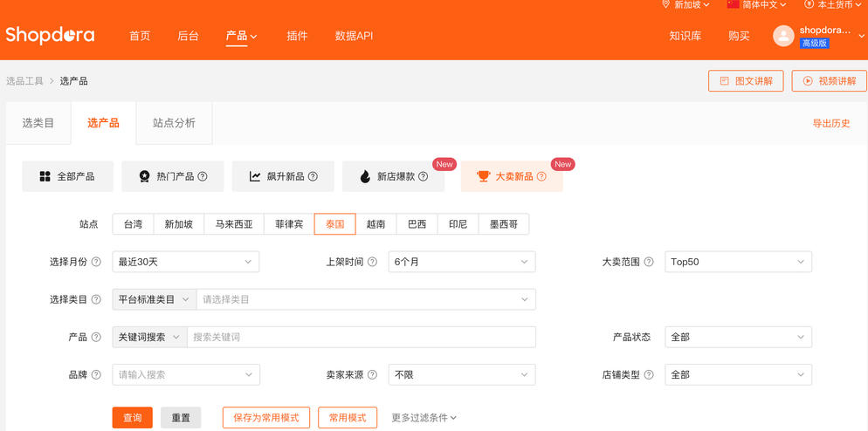The image size is (868, 431).
Task: Click the 常用模式 button
Action: coord(348,418)
